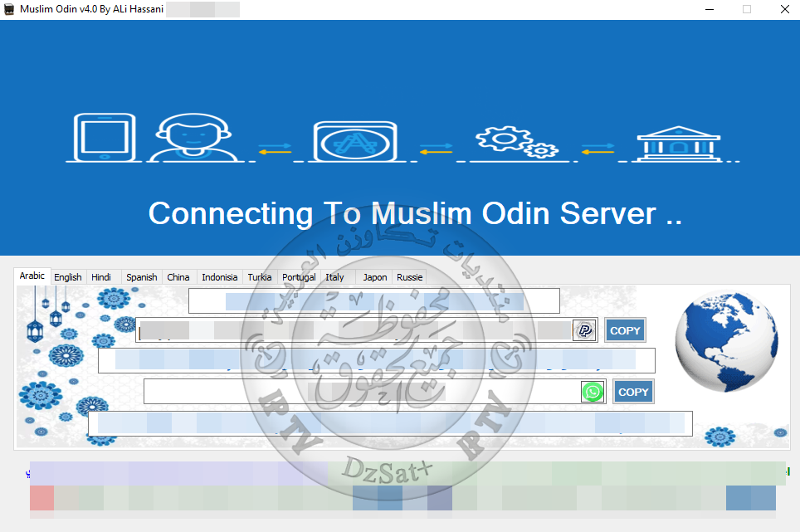Open the Russie tab
This screenshot has width=800, height=532.
point(410,277)
